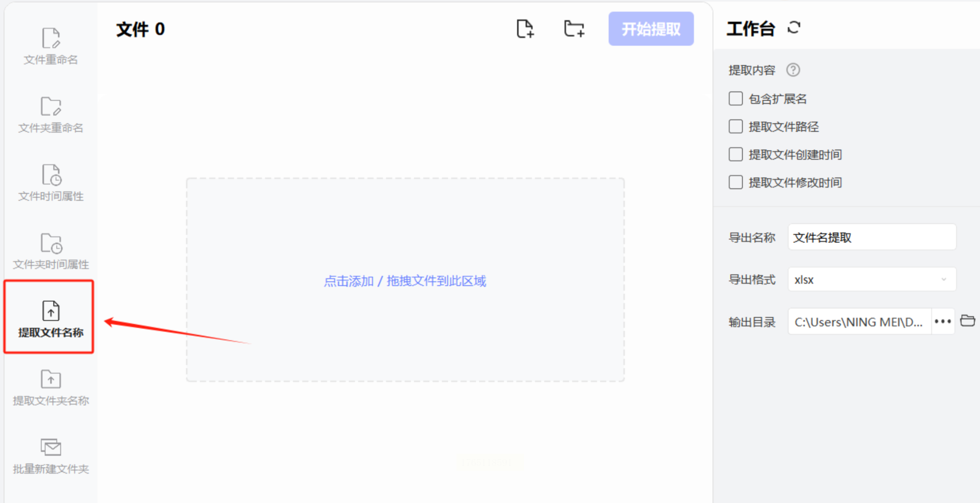Expand the 导出格式 xlsx dropdown

tap(871, 279)
